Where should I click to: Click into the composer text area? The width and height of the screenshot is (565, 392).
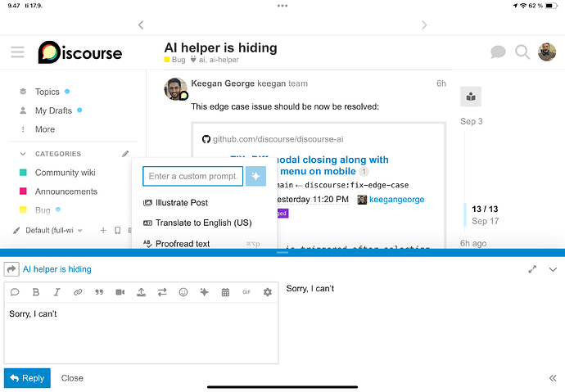pyautogui.click(x=141, y=333)
